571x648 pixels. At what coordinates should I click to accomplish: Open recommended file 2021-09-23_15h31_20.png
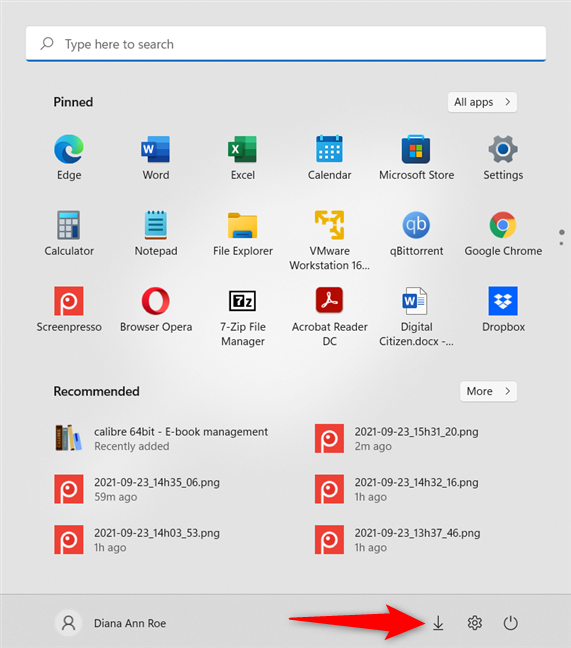397,438
